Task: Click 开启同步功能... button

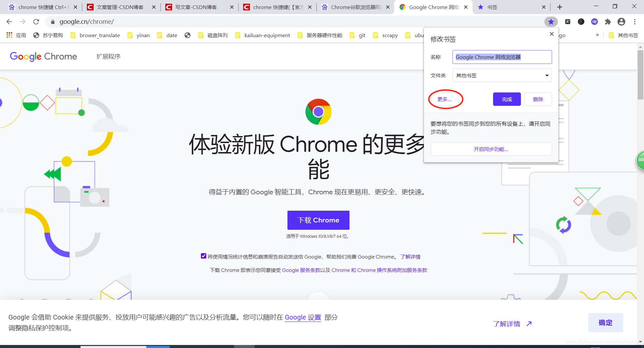Action: coord(491,149)
